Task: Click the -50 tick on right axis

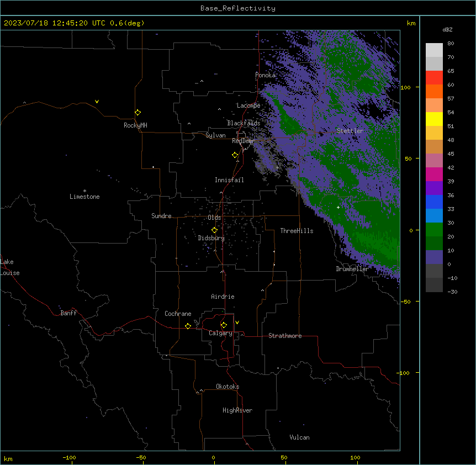Action: tap(405, 302)
